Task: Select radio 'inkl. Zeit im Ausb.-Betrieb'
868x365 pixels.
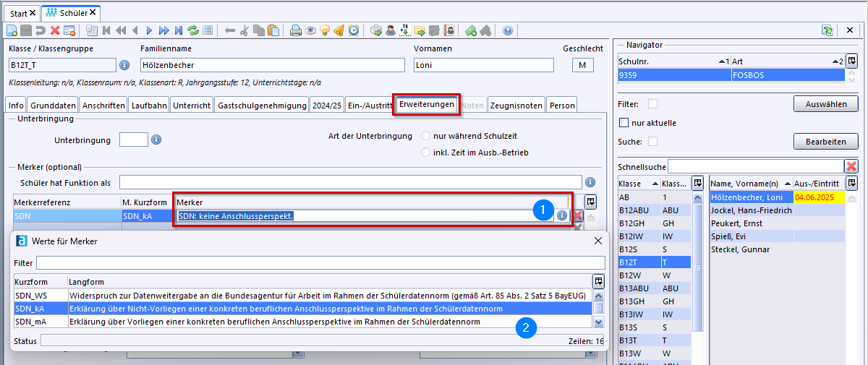Action: pos(426,153)
